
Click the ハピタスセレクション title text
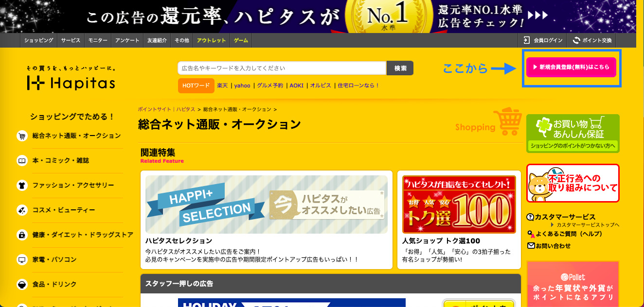coord(179,241)
